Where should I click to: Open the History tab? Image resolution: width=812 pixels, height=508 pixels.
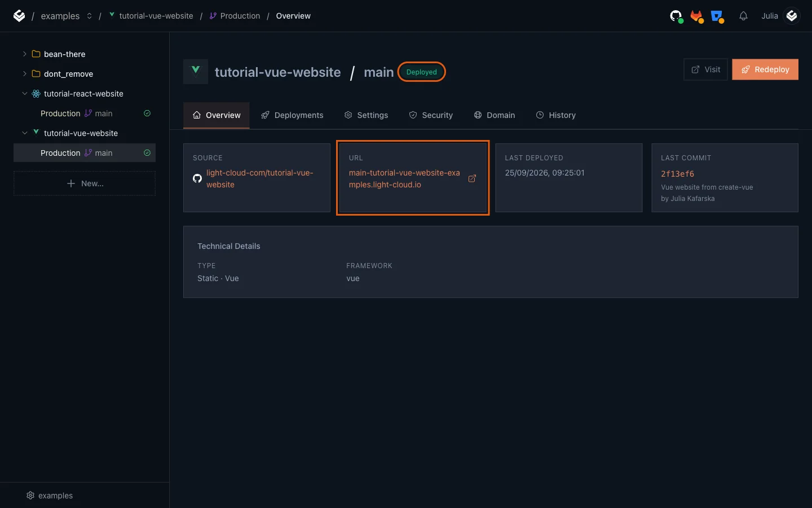[x=556, y=115]
